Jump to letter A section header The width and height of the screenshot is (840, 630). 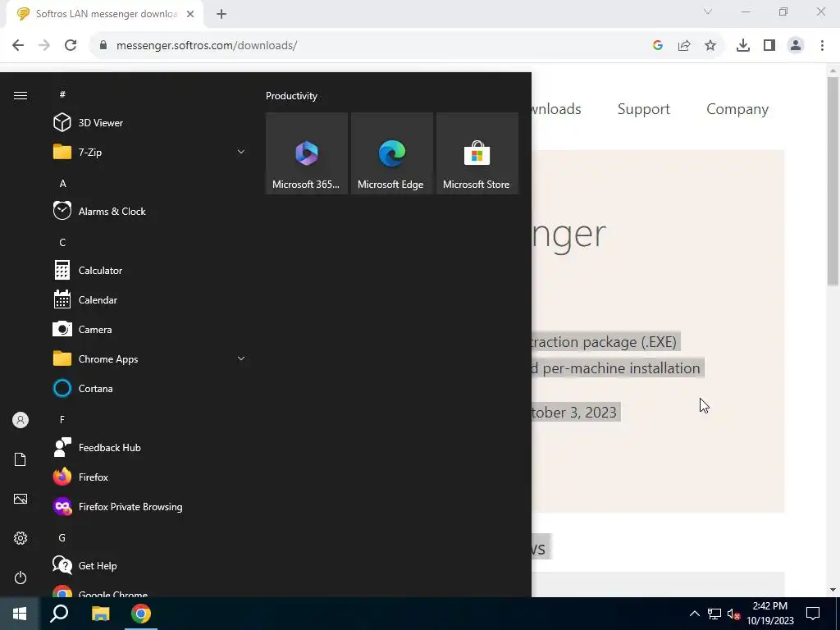[62, 184]
